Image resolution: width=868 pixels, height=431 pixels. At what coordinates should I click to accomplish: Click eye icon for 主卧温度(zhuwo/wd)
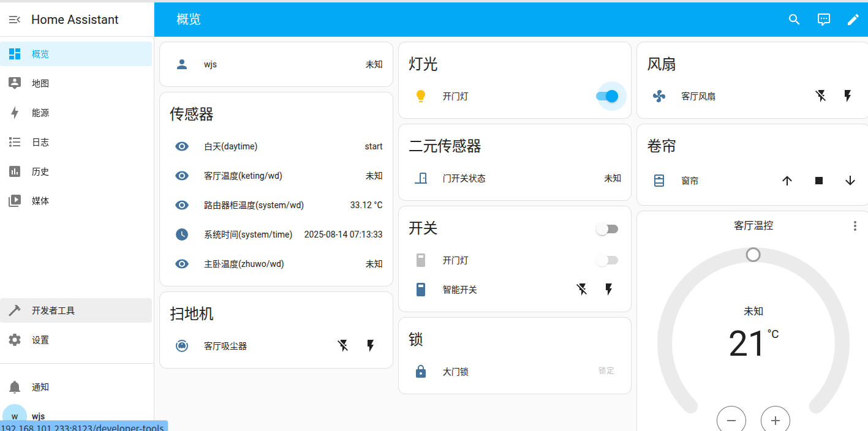pos(182,264)
